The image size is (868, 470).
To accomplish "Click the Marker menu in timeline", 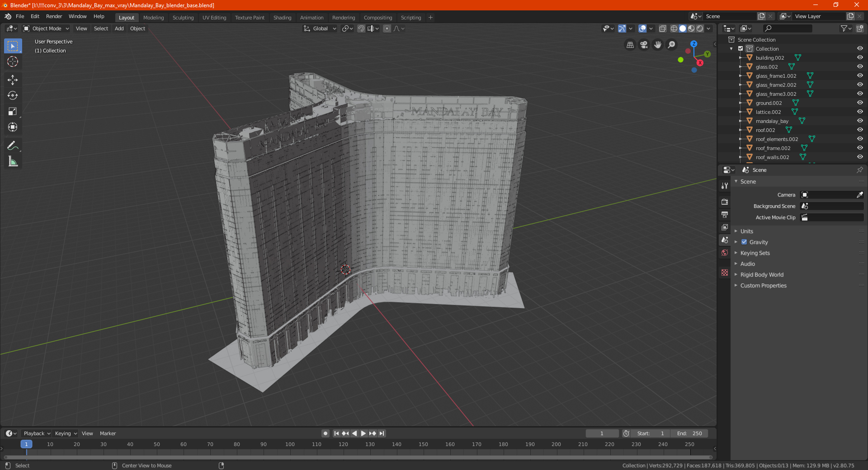I will pyautogui.click(x=108, y=433).
